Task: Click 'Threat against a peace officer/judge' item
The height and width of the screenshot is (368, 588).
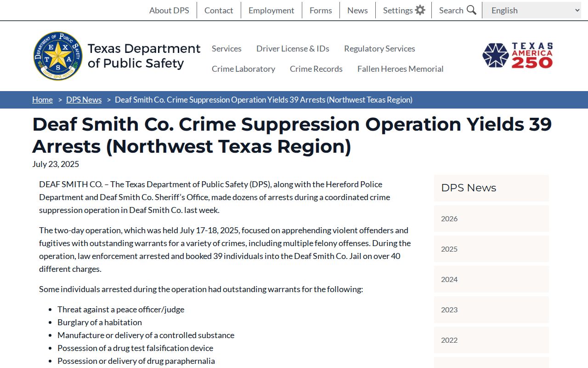Action: (x=121, y=310)
